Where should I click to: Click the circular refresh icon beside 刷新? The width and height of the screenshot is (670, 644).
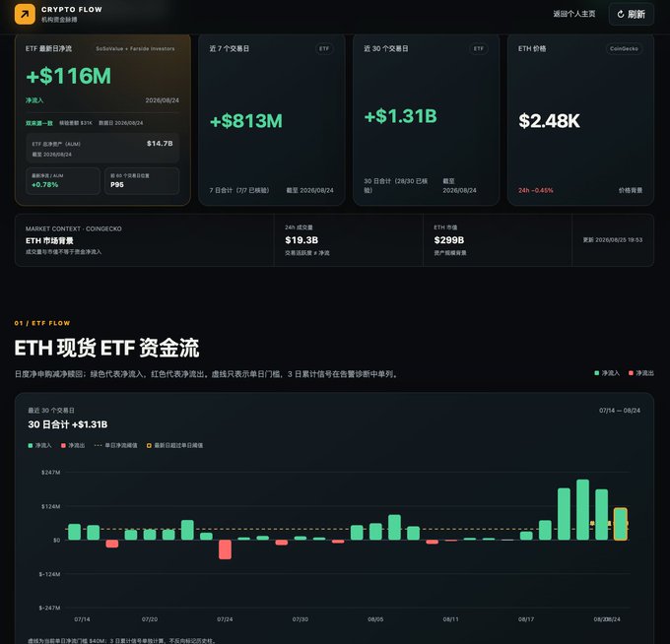(x=621, y=14)
